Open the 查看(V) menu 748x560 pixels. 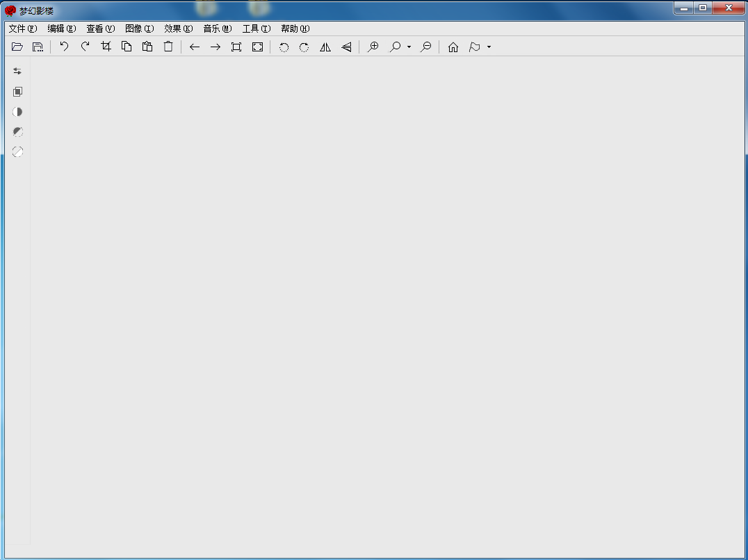(x=100, y=28)
